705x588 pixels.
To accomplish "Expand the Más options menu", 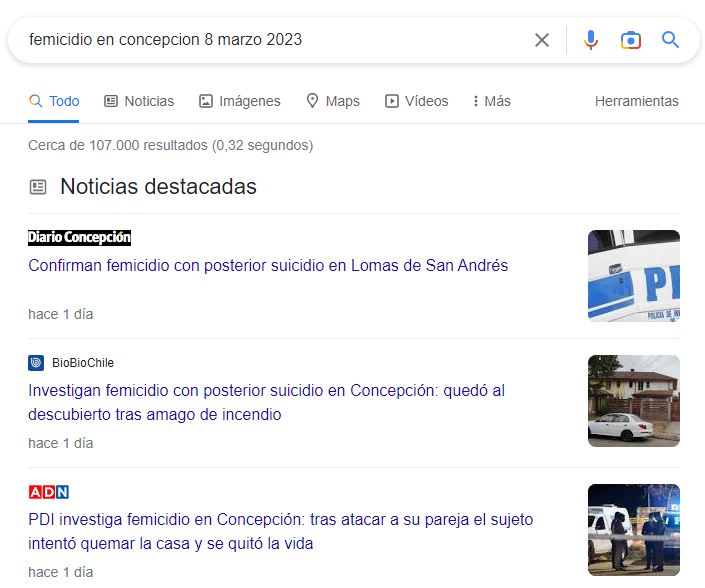I will point(491,101).
